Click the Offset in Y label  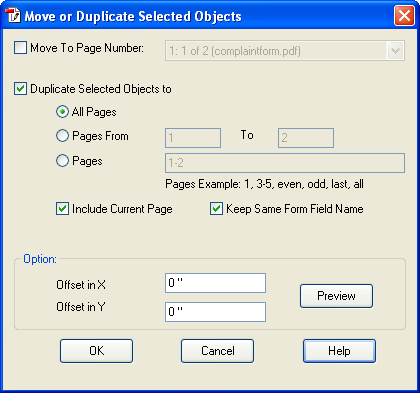81,307
